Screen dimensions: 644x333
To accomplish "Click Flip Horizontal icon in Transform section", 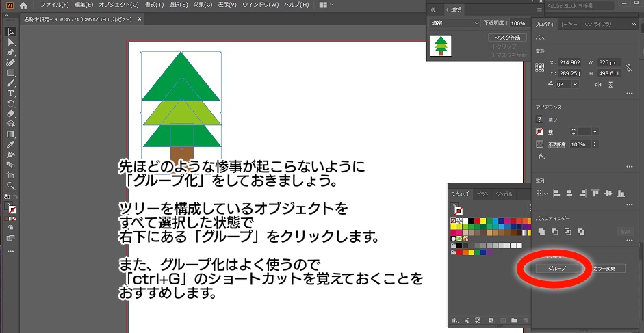I will click(x=598, y=84).
